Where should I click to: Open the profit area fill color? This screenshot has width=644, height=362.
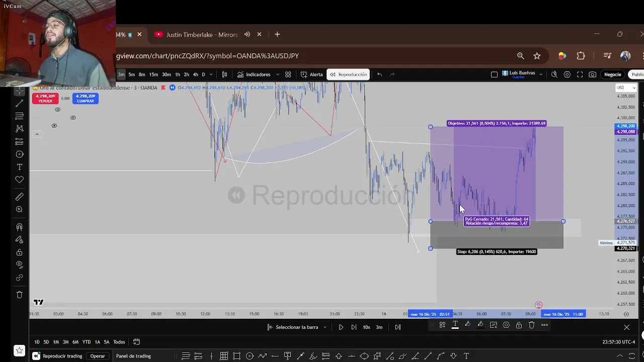[x=467, y=325]
